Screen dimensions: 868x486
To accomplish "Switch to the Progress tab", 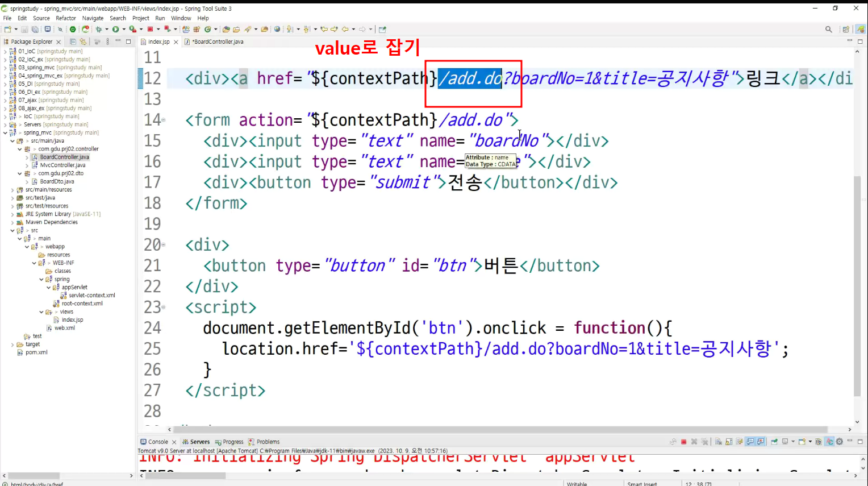I will (x=228, y=442).
